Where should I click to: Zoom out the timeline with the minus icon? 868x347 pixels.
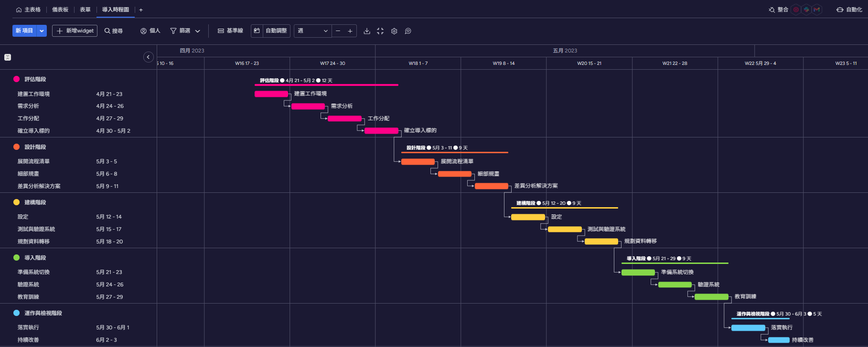[x=338, y=31]
